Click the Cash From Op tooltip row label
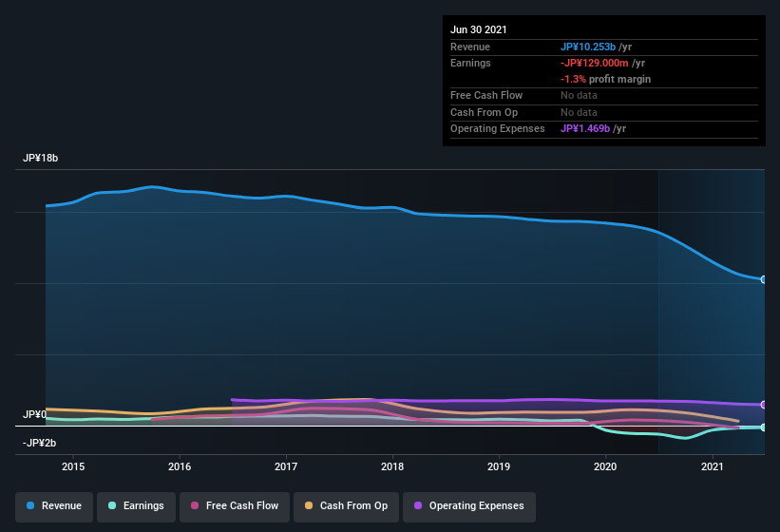The height and width of the screenshot is (532, 780). [x=484, y=112]
